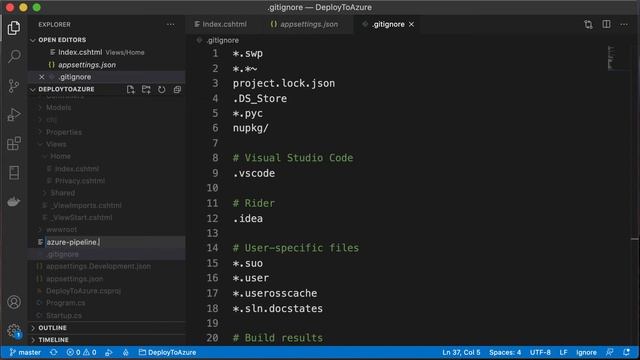This screenshot has height=360, width=640.
Task: Click the synchronize changes icon in status bar
Action: [53, 352]
